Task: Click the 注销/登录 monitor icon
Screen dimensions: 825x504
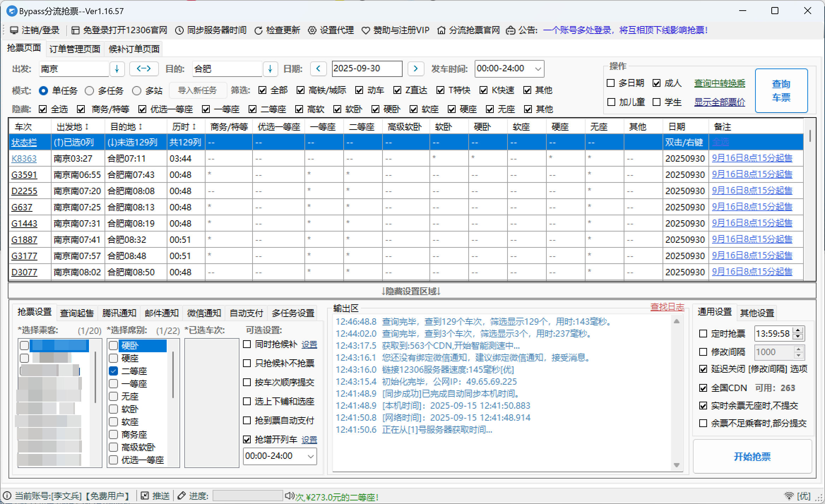Action: (14, 30)
